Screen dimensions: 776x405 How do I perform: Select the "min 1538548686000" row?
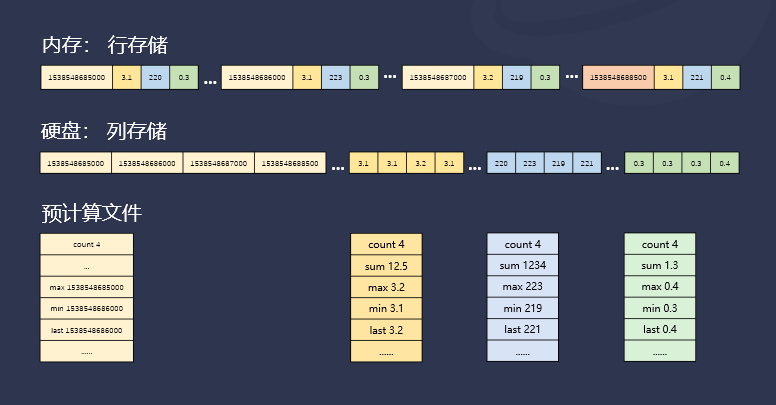point(86,308)
